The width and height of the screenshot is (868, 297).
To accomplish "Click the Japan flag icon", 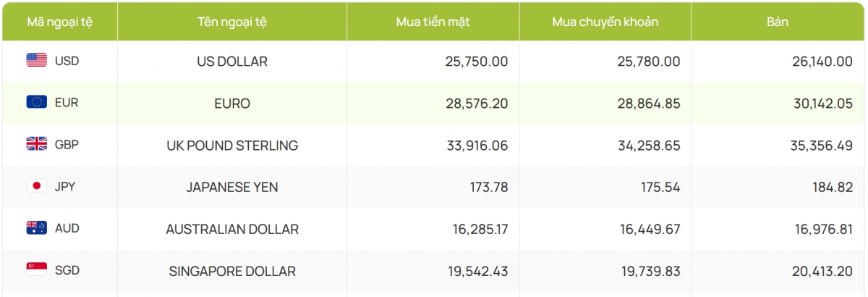I will coord(37,186).
